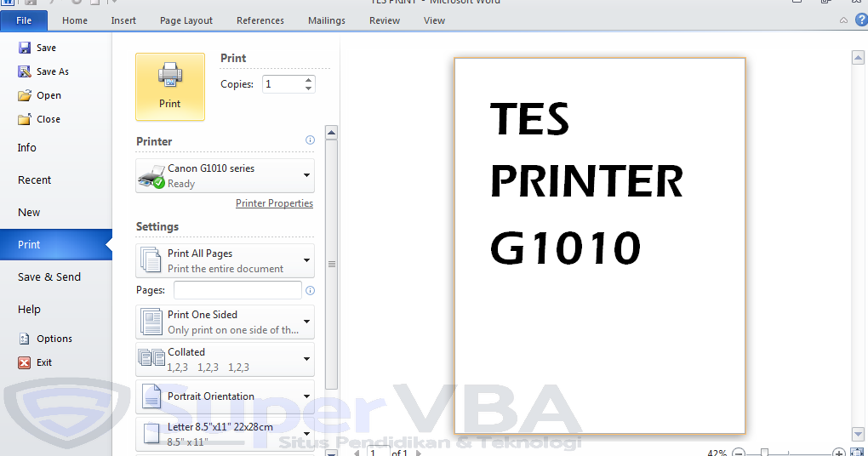Click the settings panel scrollbar thumb
This screenshot has width=868, height=456.
click(x=332, y=265)
